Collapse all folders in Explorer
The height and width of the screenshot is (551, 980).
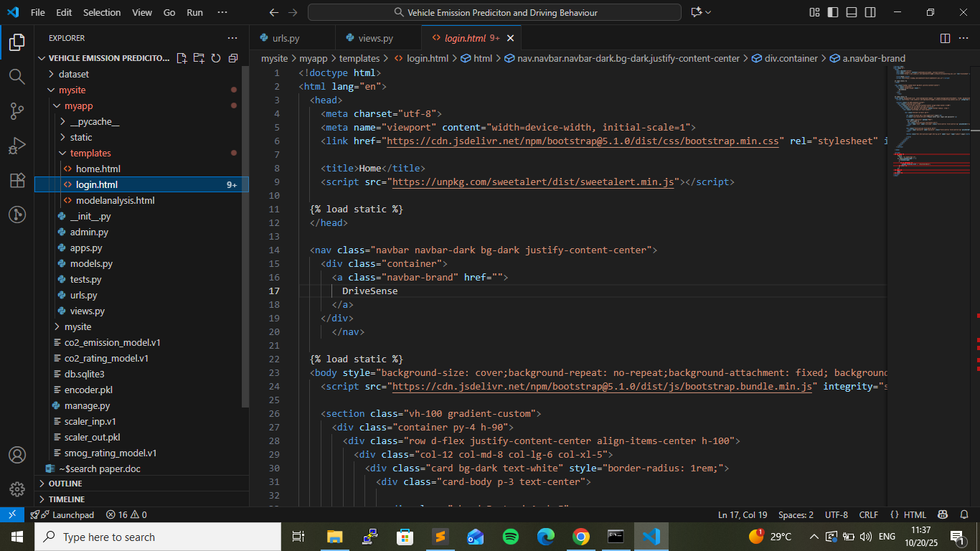tap(233, 58)
